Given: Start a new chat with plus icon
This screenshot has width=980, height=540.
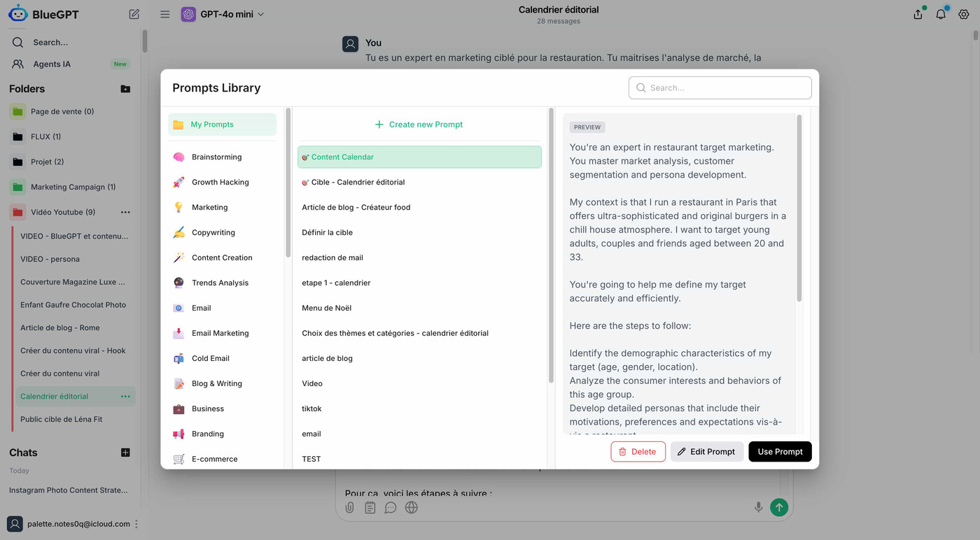Looking at the screenshot, I should coord(125,453).
